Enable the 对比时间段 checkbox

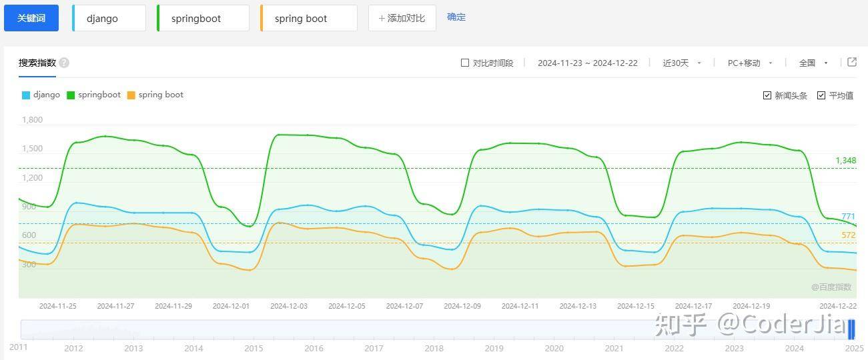coord(465,63)
